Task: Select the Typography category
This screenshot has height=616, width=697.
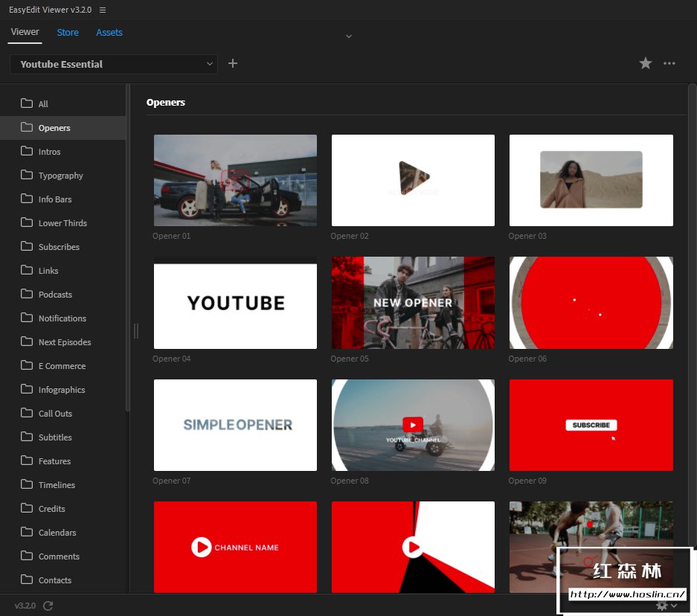Action: pos(60,176)
